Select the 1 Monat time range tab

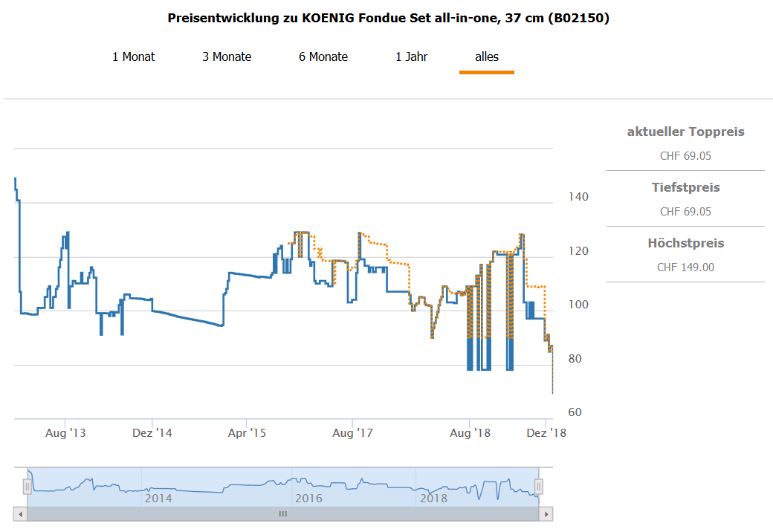133,57
